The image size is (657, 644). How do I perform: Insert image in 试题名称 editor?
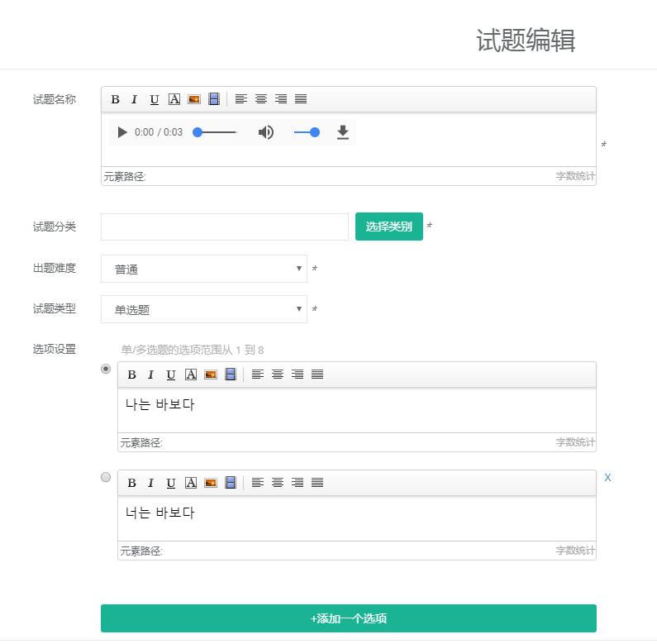[x=194, y=99]
